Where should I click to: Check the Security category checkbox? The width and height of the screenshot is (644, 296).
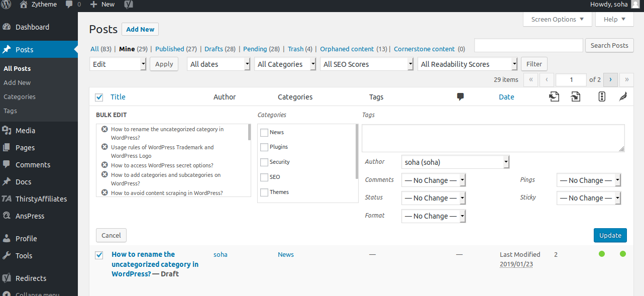pyautogui.click(x=264, y=162)
